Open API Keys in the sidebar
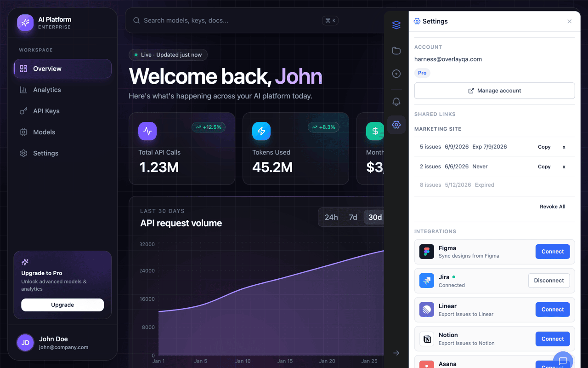 tap(62, 111)
